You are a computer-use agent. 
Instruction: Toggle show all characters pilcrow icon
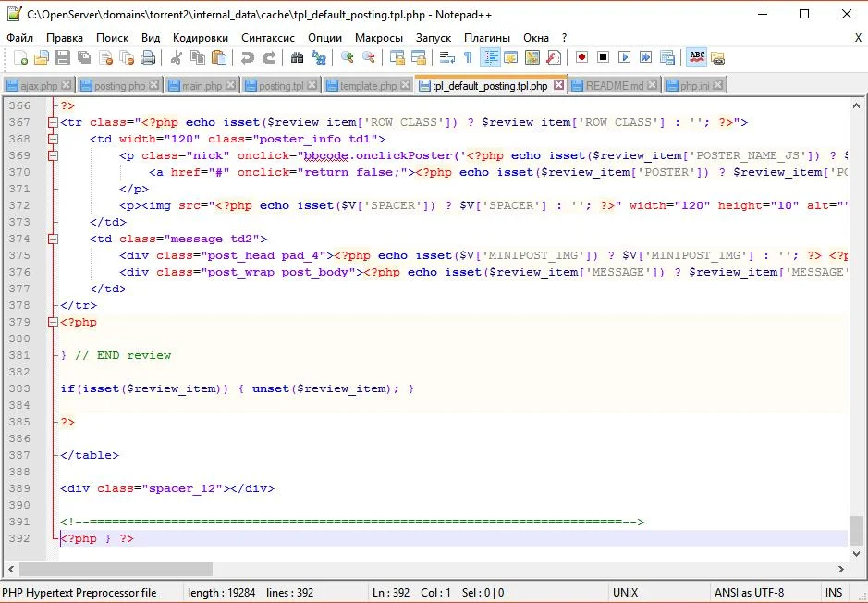pyautogui.click(x=469, y=57)
